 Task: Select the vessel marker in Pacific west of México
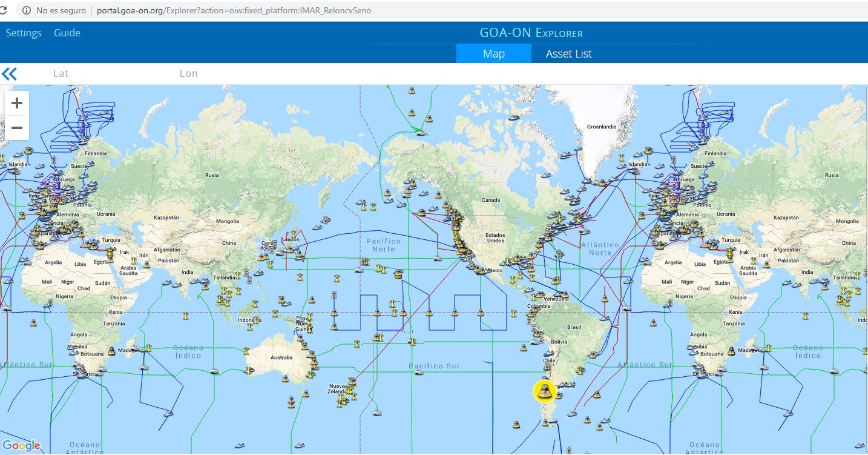click(437, 258)
